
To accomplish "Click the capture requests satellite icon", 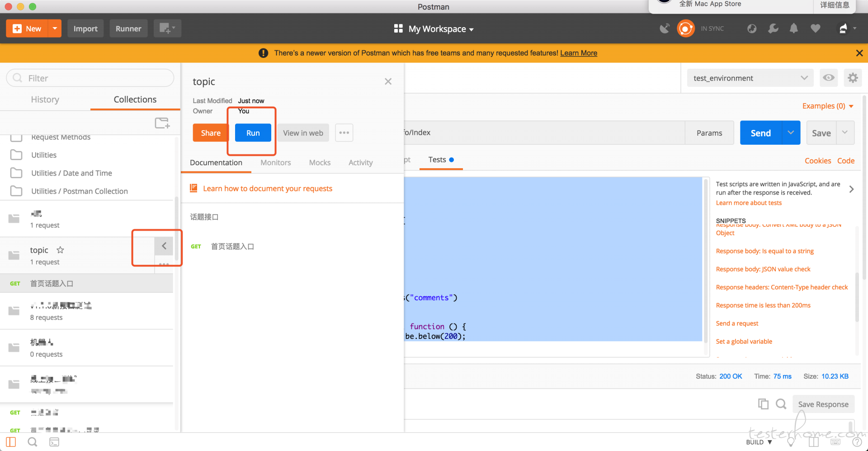I will point(664,28).
